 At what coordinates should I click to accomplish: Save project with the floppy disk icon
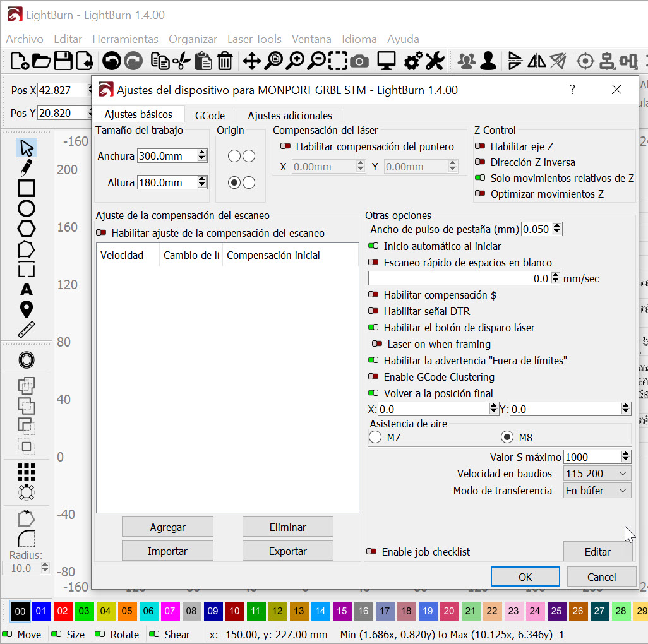[x=63, y=61]
